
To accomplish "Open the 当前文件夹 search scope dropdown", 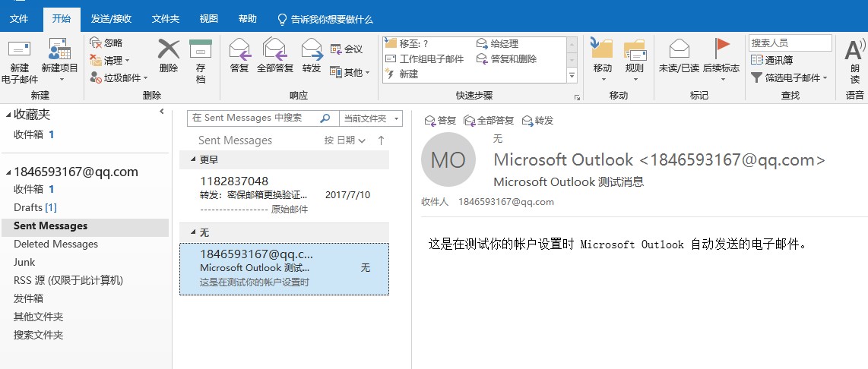I will click(x=370, y=118).
